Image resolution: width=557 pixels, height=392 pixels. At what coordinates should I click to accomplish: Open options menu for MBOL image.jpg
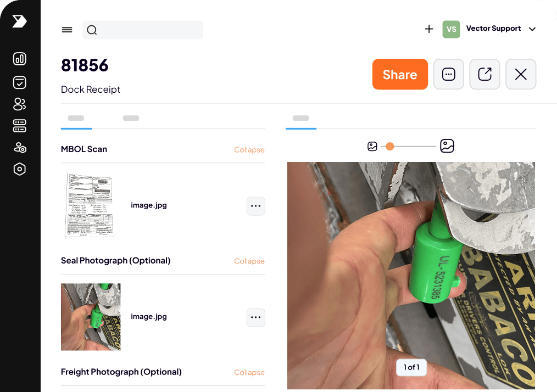click(255, 206)
